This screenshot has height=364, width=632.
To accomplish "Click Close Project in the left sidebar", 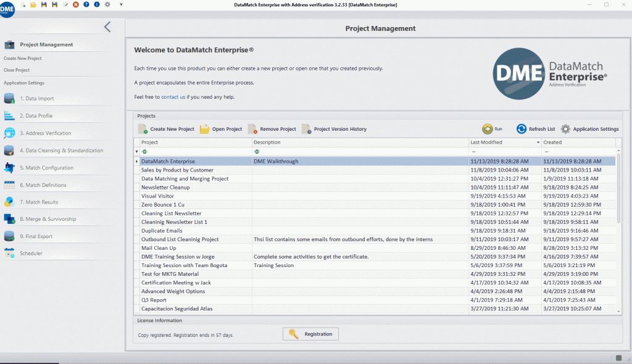I will coord(17,70).
